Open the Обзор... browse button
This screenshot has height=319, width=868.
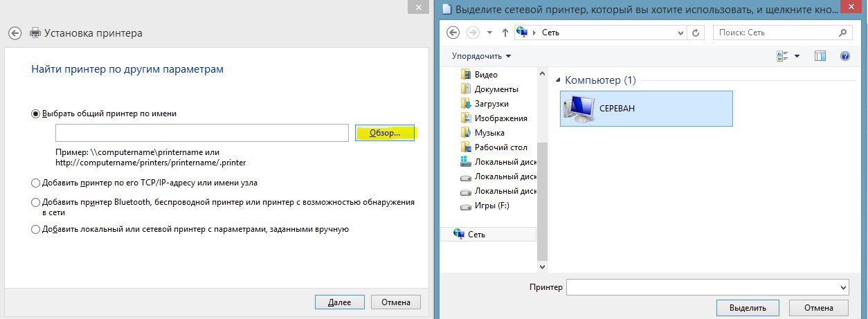pos(385,133)
